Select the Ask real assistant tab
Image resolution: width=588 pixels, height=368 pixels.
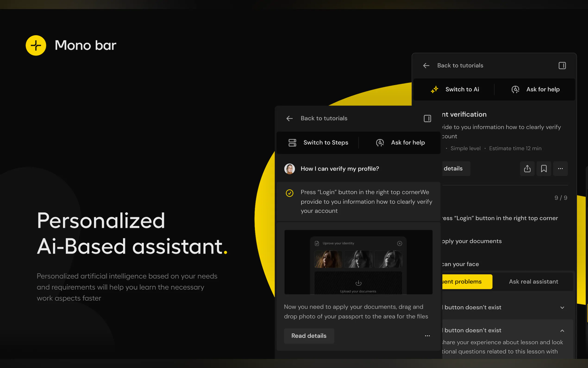(x=533, y=282)
